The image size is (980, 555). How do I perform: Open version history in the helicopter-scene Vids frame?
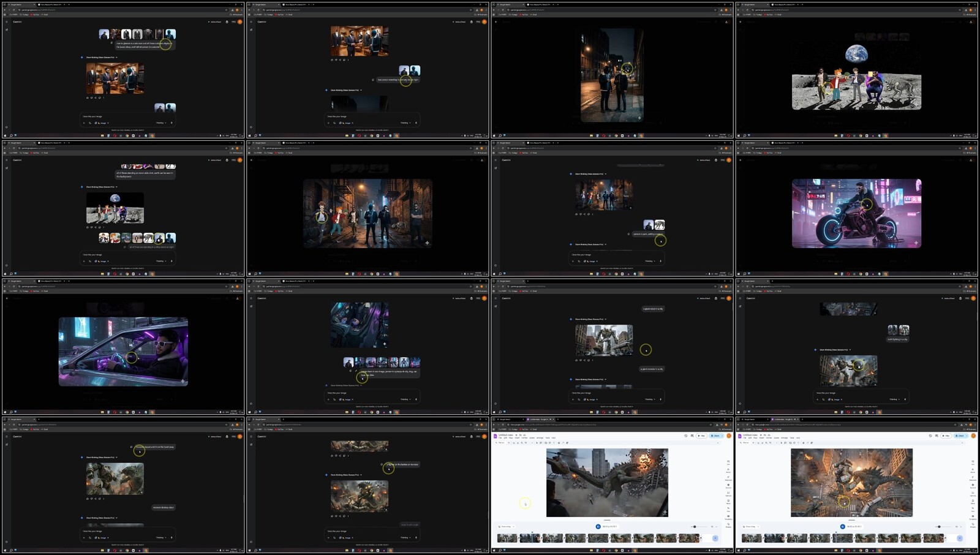(686, 436)
